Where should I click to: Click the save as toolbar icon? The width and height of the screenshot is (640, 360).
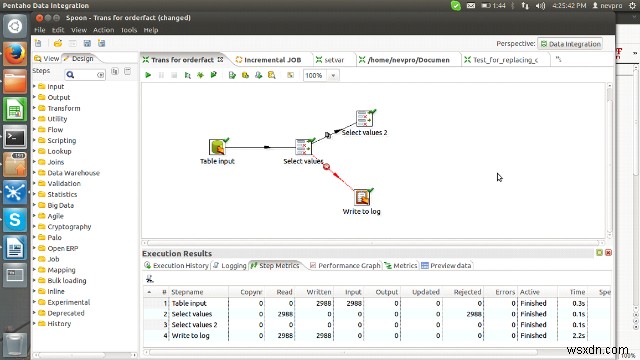pyautogui.click(x=101, y=43)
